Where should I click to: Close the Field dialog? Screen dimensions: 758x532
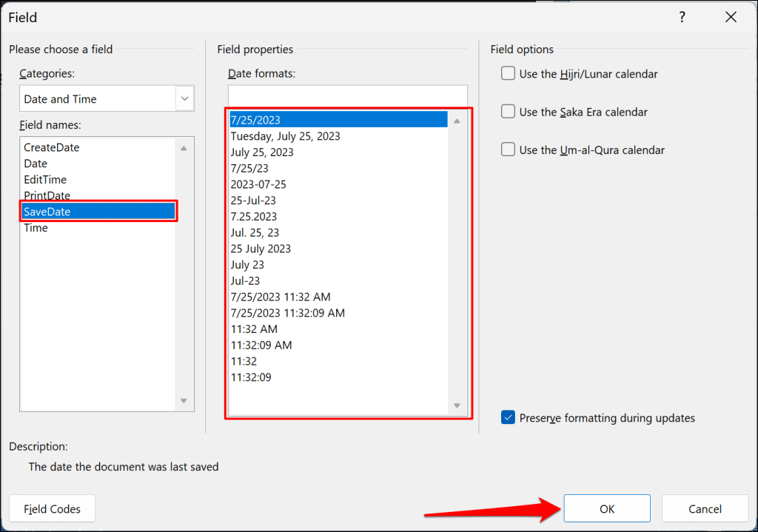[x=731, y=16]
